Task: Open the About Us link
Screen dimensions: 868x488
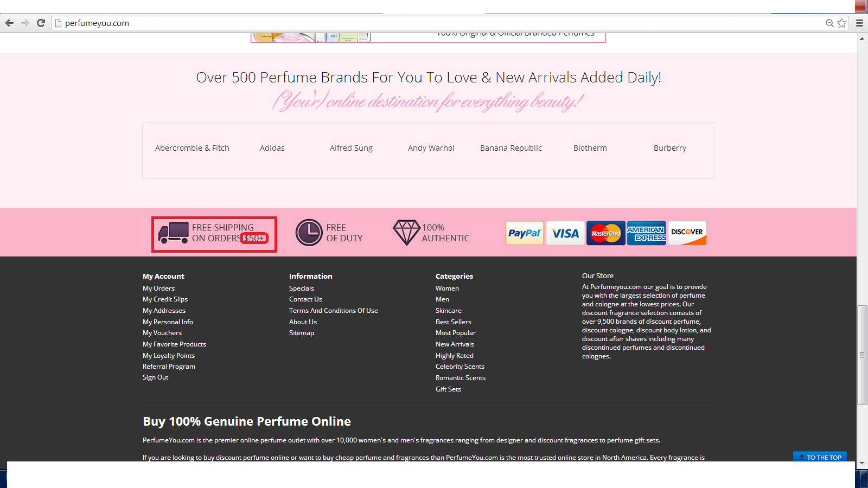Action: [303, 322]
